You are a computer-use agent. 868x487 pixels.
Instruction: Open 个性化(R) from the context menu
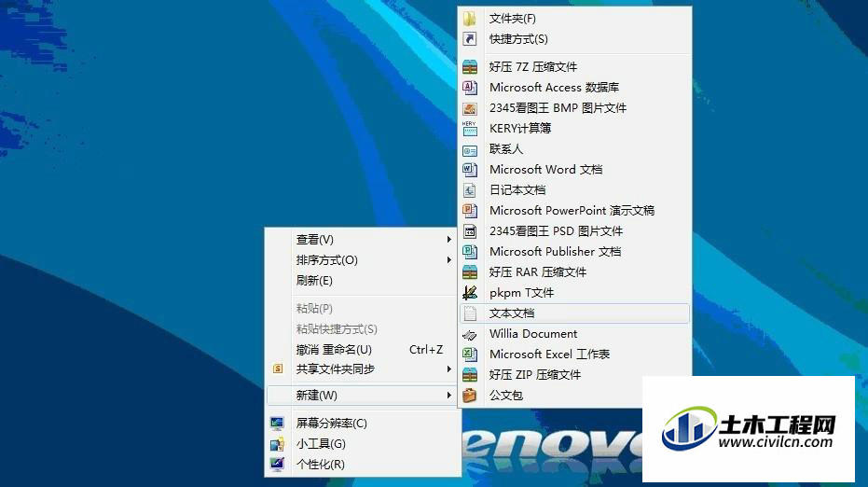coord(362,464)
